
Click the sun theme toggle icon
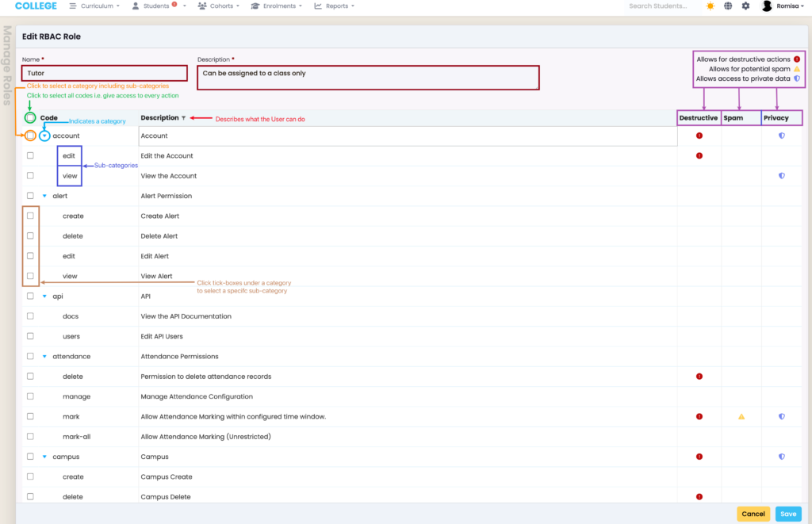pyautogui.click(x=710, y=6)
